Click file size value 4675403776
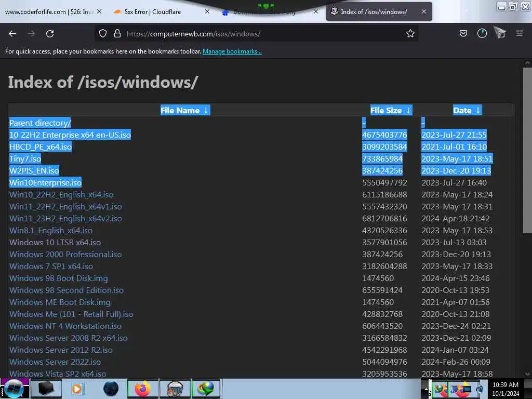This screenshot has width=532, height=399. click(x=384, y=135)
